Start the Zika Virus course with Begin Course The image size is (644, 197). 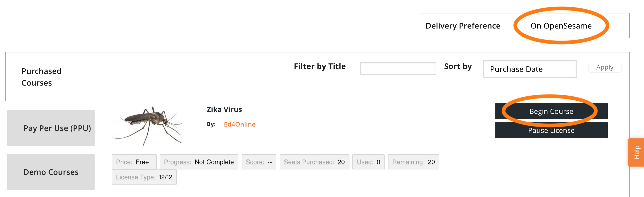point(551,111)
